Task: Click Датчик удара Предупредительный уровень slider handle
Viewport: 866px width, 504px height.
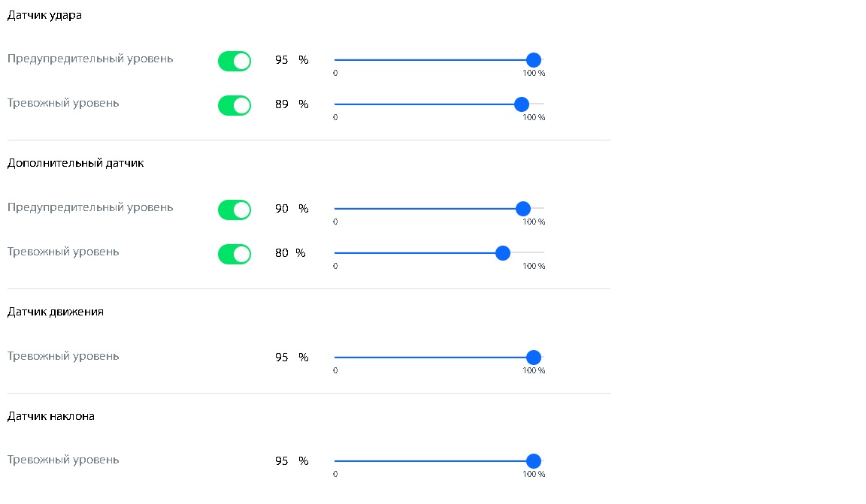Action: point(533,60)
